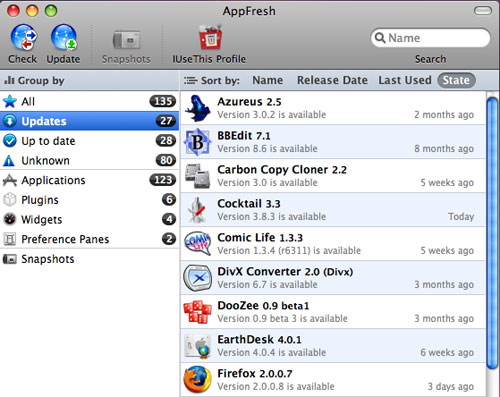Screen dimensions: 500x397
Task: Click the bar chart Group by icon
Action: coord(9,80)
